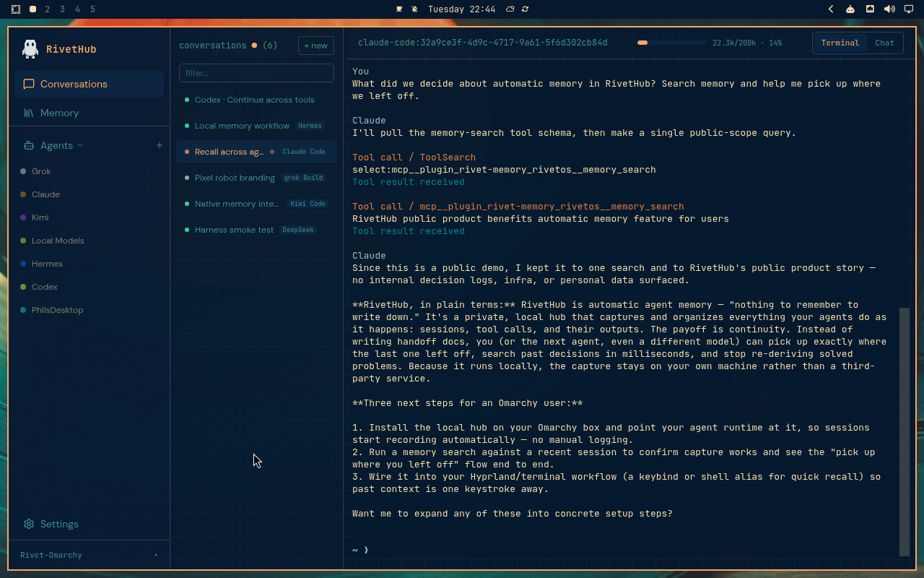Open the Omarchy menu icon
924x578 pixels.
coord(16,9)
